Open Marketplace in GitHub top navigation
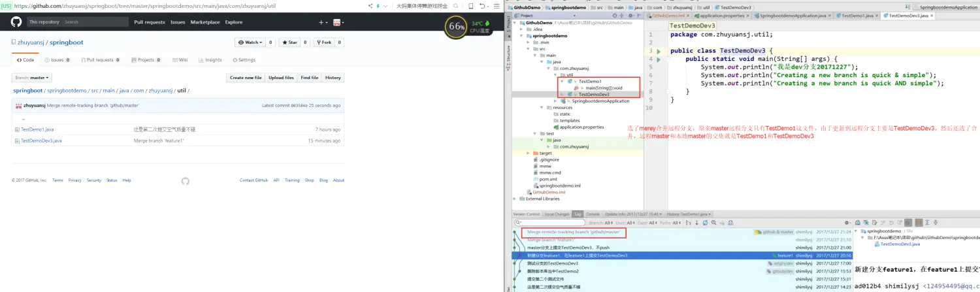The height and width of the screenshot is (292, 980). click(x=205, y=22)
